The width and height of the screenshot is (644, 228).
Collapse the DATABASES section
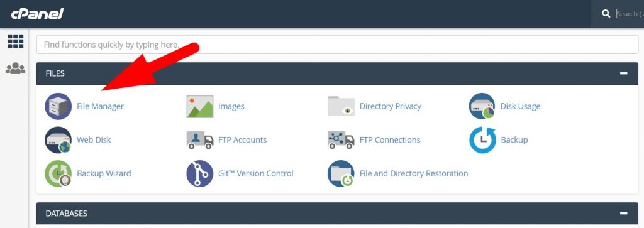point(623,213)
